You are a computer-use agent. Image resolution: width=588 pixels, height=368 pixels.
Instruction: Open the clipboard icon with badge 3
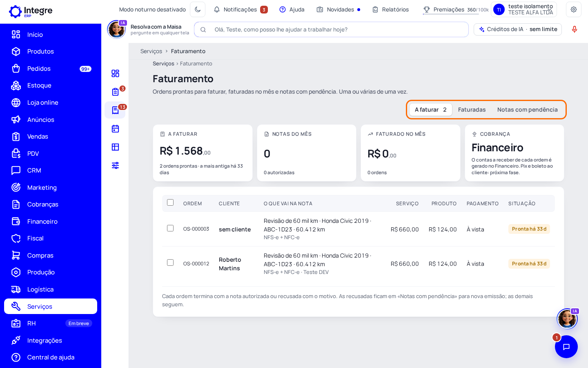[115, 92]
